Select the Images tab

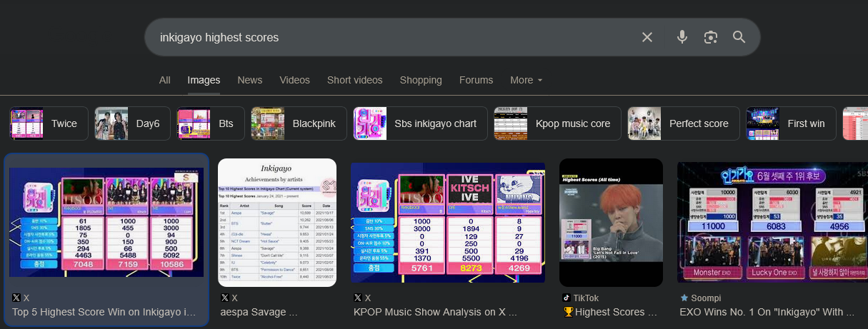204,80
